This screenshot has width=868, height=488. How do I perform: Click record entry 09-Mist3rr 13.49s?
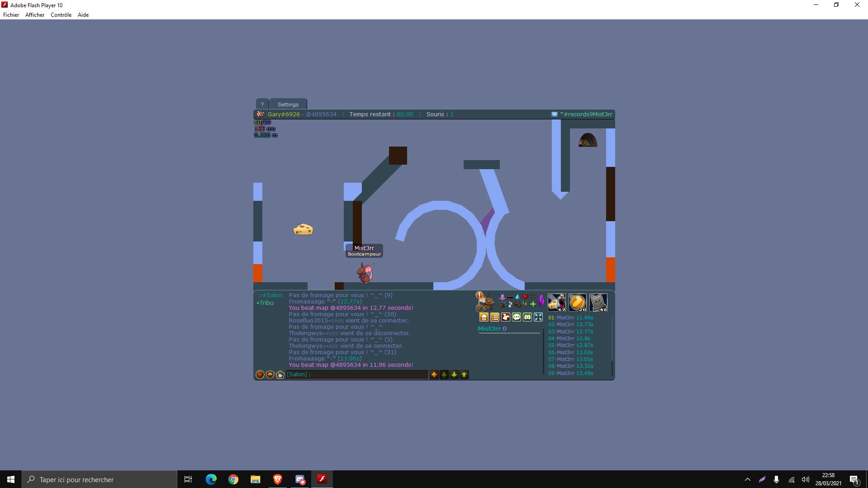click(571, 374)
